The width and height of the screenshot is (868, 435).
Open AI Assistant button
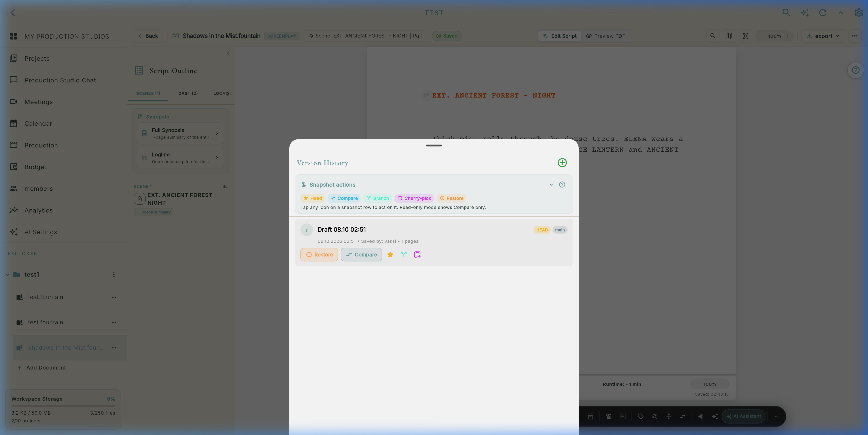(x=744, y=416)
